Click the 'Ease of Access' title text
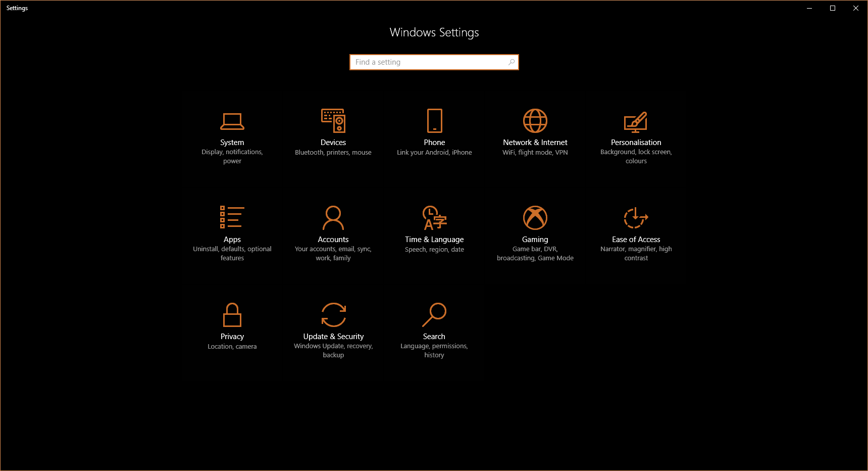Viewport: 868px width, 471px height. [x=636, y=240]
